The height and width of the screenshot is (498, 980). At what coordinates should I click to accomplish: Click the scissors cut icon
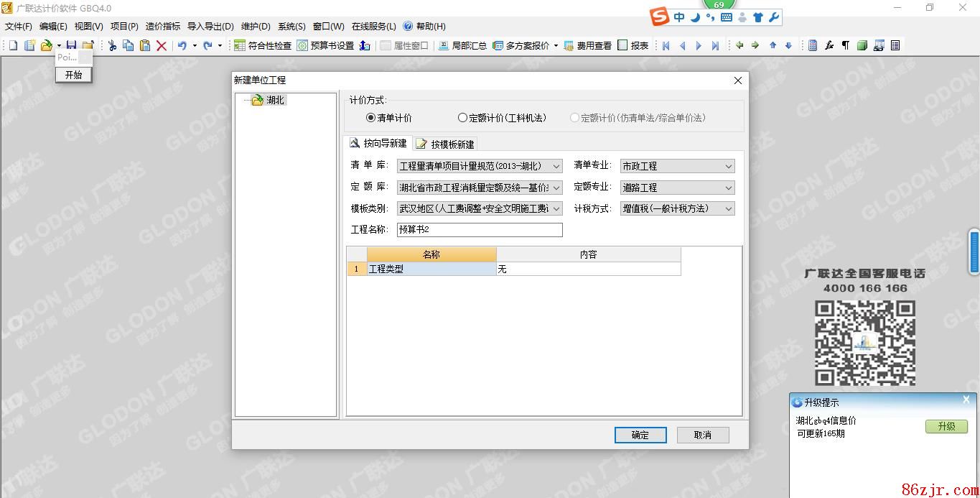point(112,45)
